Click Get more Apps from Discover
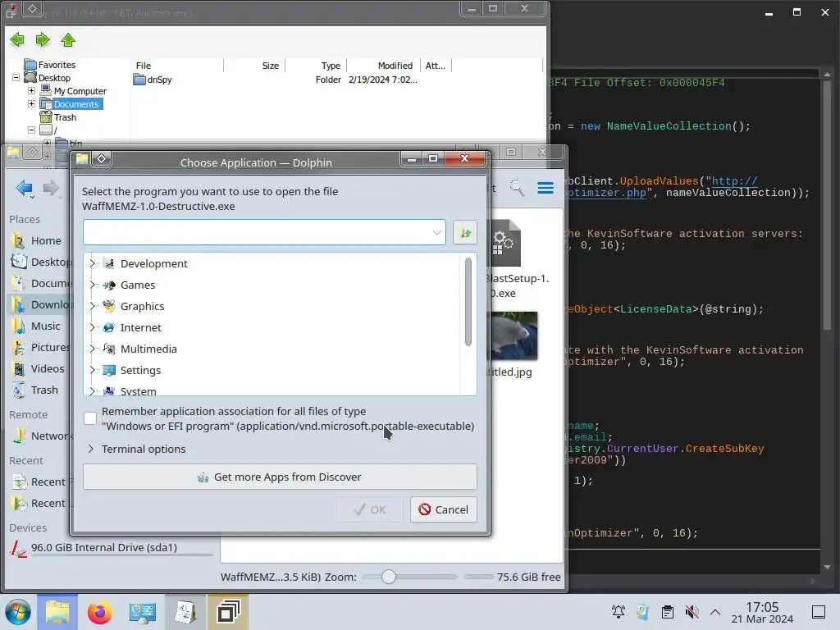Screen dimensions: 840x630 280,477
